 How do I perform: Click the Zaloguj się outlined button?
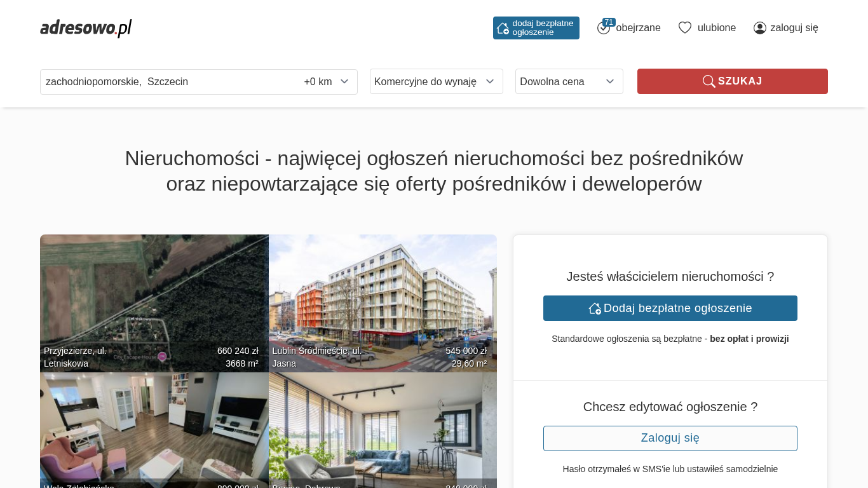(670, 438)
